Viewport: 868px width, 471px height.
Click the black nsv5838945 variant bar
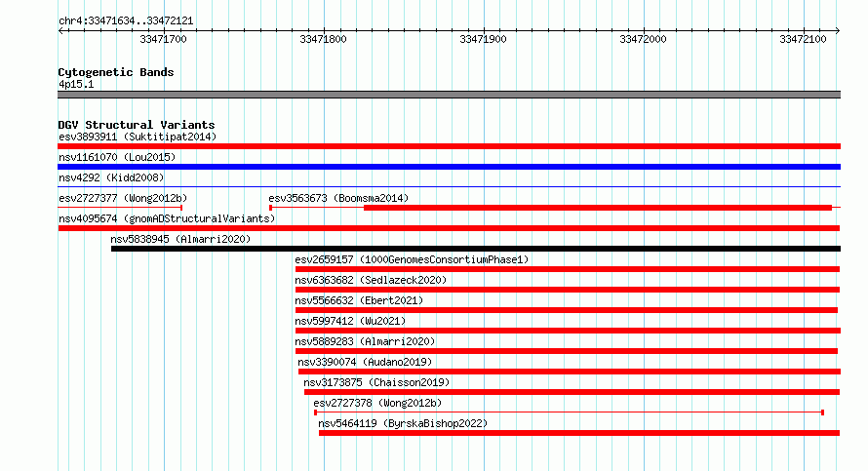pyautogui.click(x=476, y=249)
